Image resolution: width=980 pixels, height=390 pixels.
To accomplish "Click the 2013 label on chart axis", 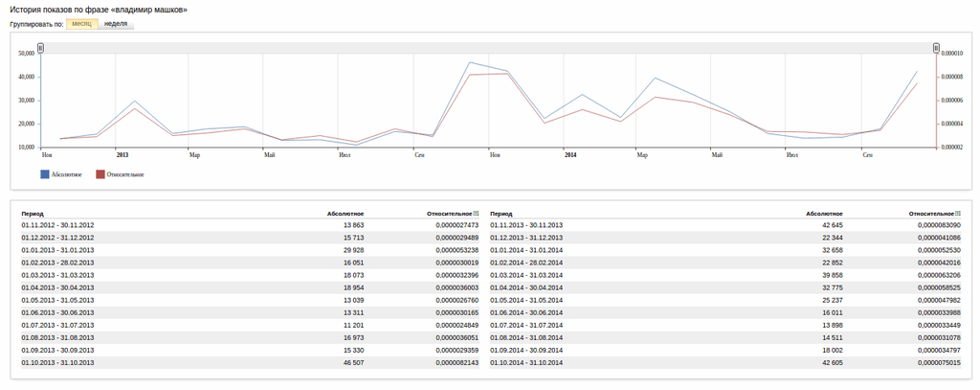I will 122,154.
